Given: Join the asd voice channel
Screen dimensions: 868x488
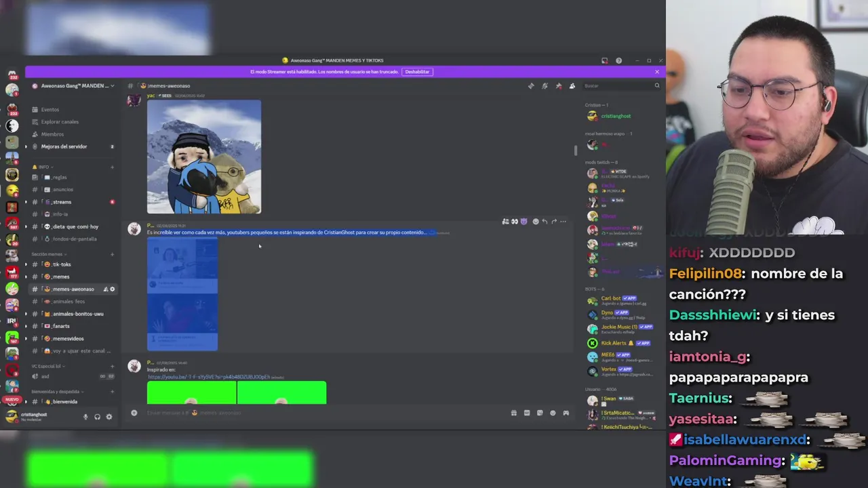Looking at the screenshot, I should (x=73, y=376).
